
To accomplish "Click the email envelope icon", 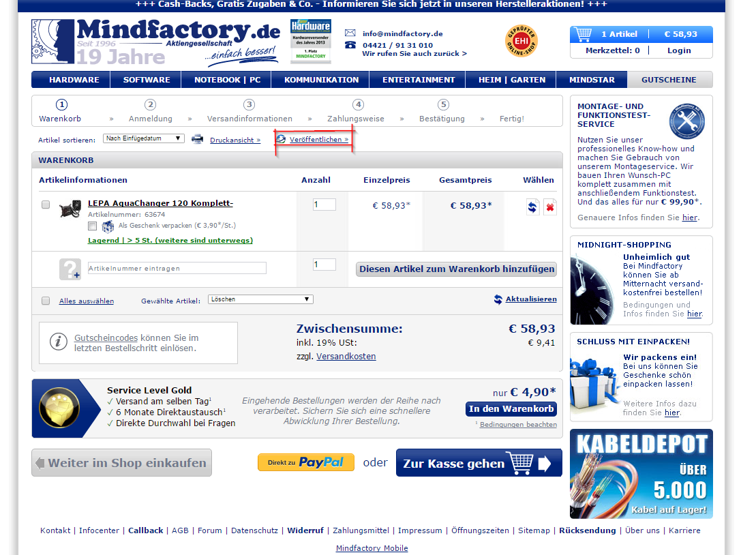I will [350, 33].
